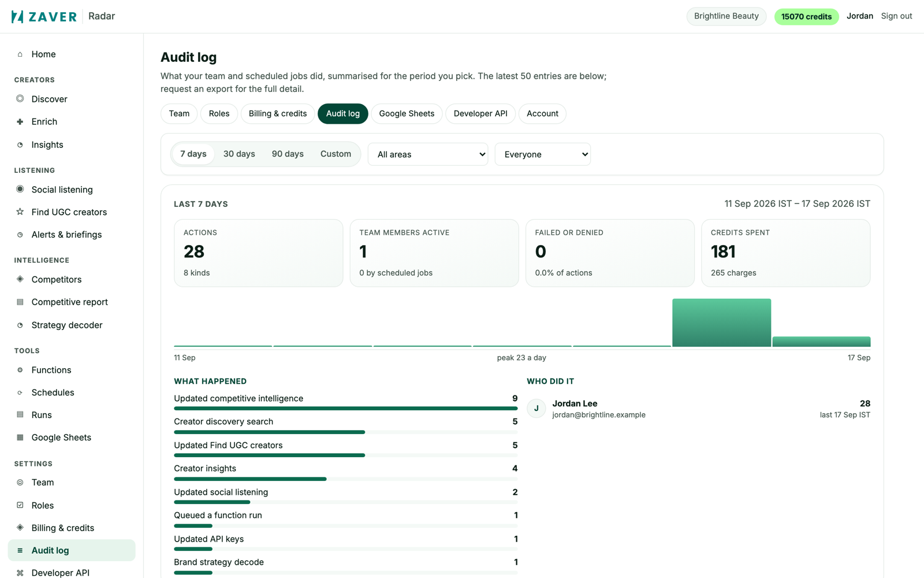Click the Enrich plus icon
This screenshot has height=578, width=924.
pyautogui.click(x=20, y=121)
